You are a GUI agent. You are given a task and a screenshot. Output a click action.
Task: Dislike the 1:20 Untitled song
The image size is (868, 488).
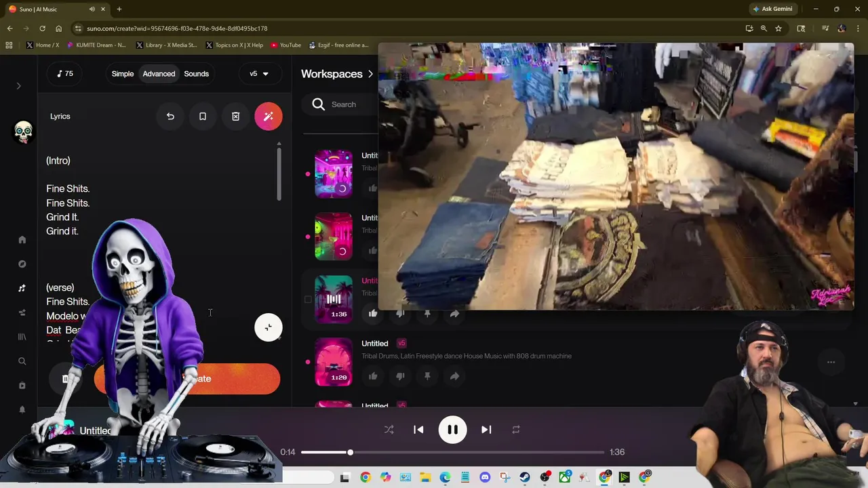(400, 375)
